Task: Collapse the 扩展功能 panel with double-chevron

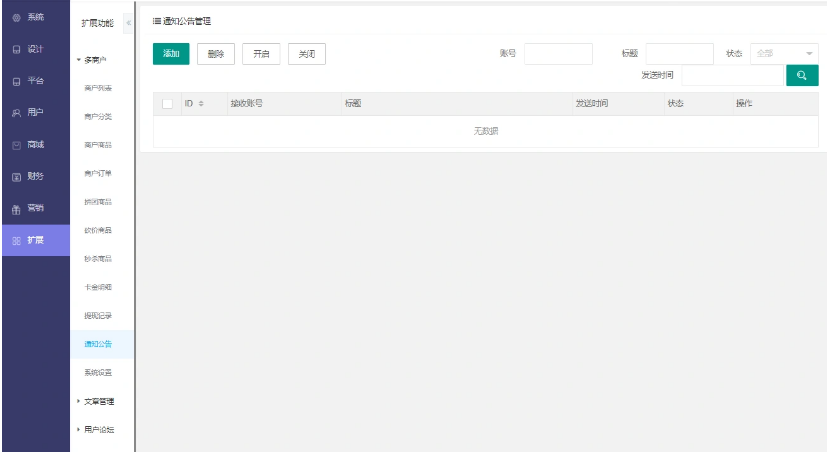Action: [x=128, y=23]
